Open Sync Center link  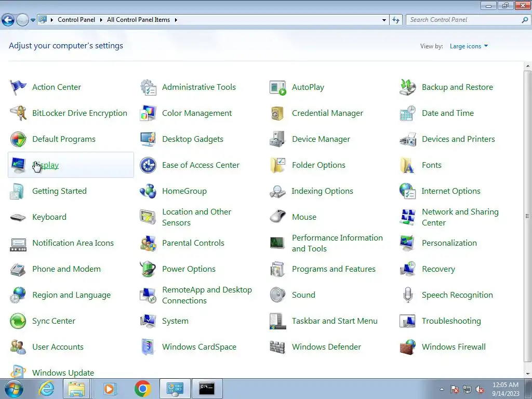54,321
